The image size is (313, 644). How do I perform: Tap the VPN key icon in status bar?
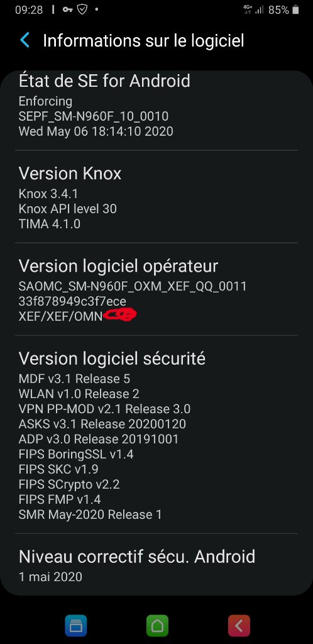(68, 9)
